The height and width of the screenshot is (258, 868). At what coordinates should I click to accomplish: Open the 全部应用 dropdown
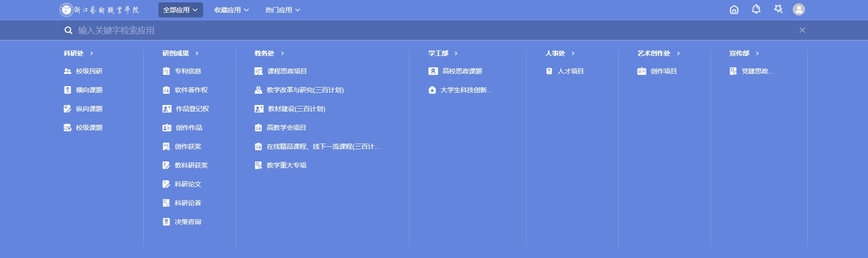click(x=181, y=10)
